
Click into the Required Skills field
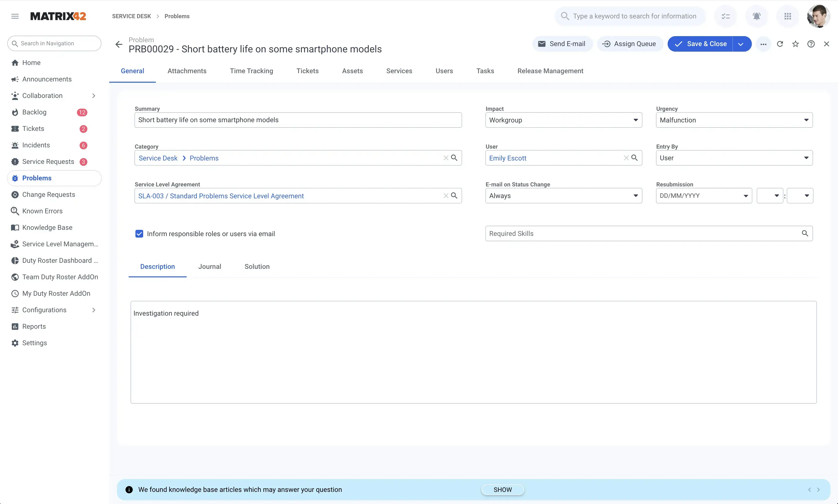pyautogui.click(x=643, y=234)
